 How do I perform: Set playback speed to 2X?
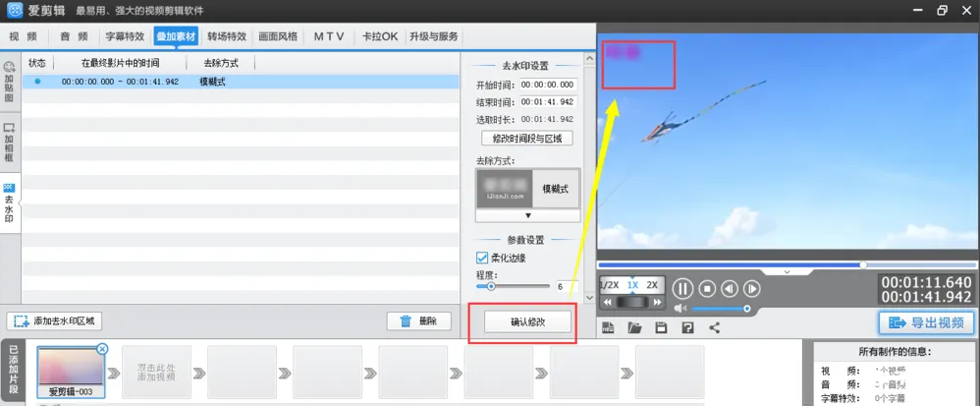(652, 285)
